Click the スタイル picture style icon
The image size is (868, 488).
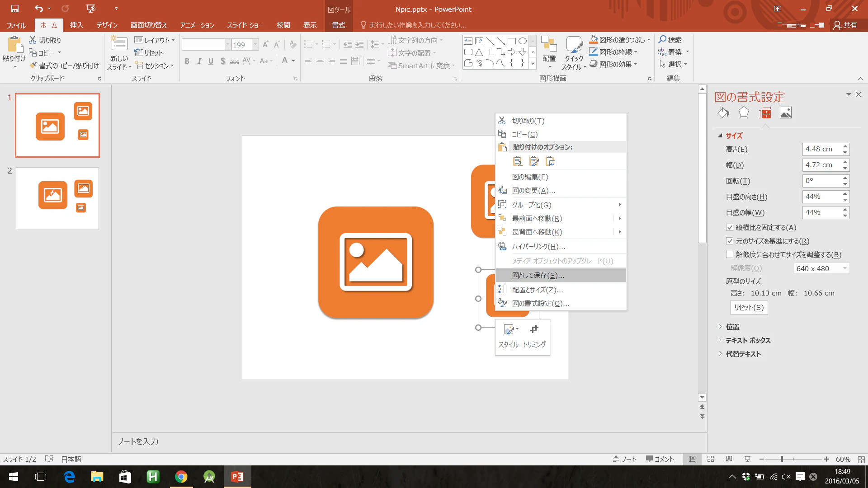click(509, 329)
